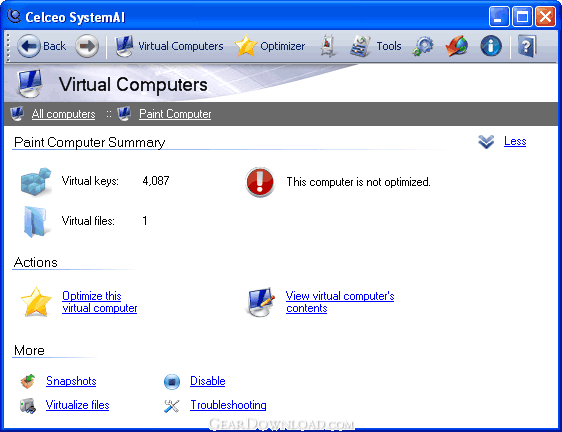Image resolution: width=562 pixels, height=432 pixels.
Task: Select the Paint Computer breadcrumb link
Action: (x=175, y=114)
